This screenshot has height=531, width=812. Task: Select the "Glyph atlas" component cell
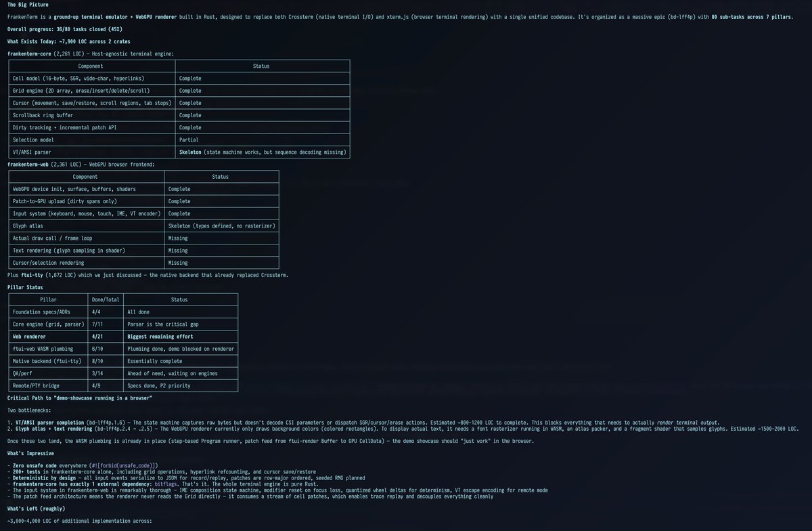point(86,226)
